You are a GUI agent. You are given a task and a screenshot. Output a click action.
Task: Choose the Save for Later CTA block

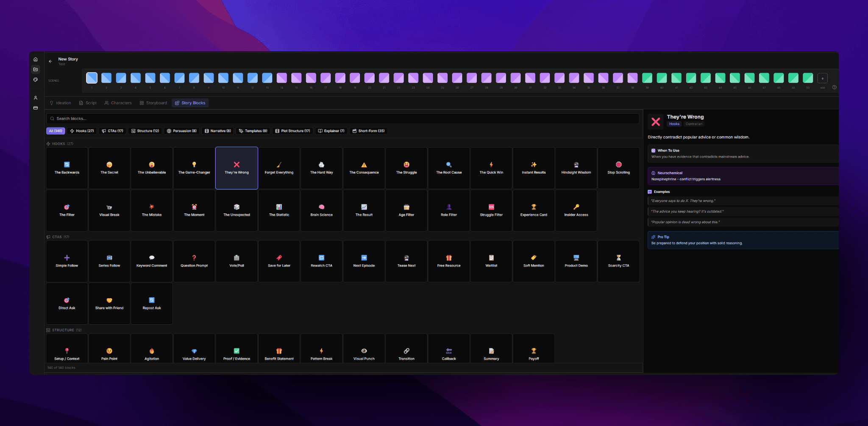click(279, 261)
